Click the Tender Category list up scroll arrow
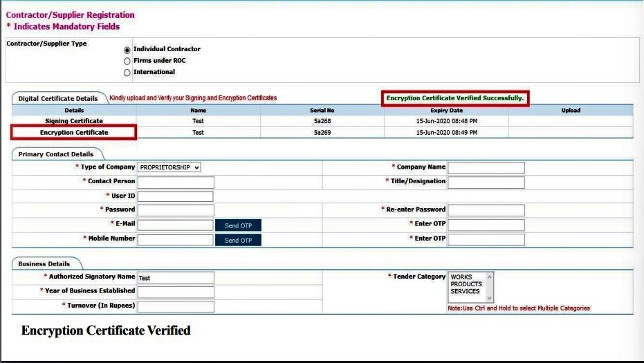644x363 pixels. coord(490,277)
